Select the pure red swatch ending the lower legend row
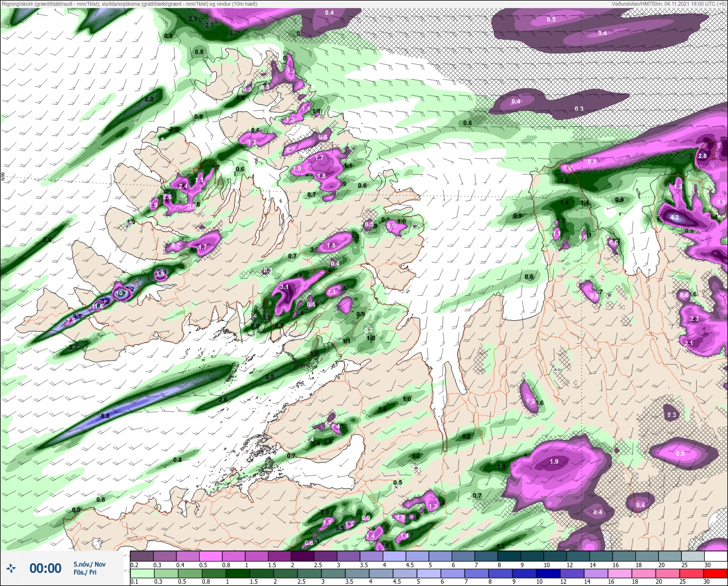This screenshot has height=586, width=728. [x=715, y=573]
